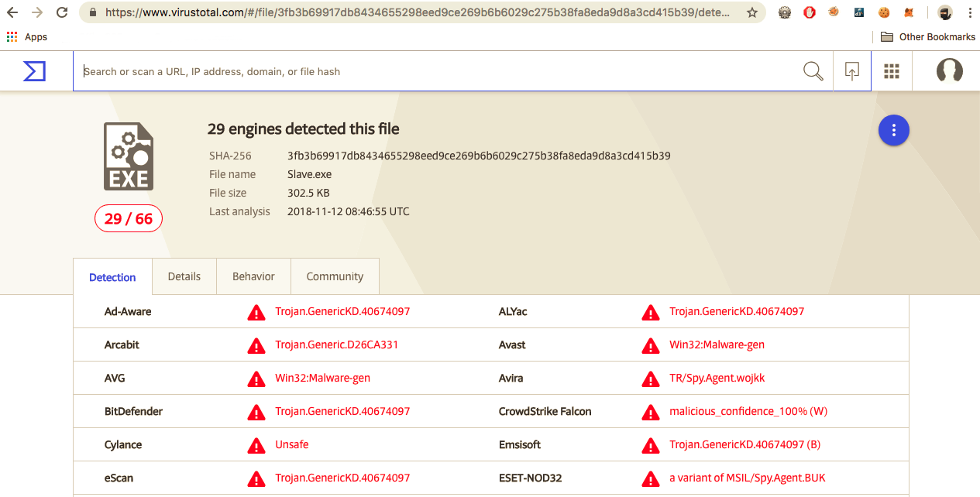Open the Chrome ninja profile avatar
Image resolution: width=980 pixels, height=497 pixels.
tap(944, 12)
